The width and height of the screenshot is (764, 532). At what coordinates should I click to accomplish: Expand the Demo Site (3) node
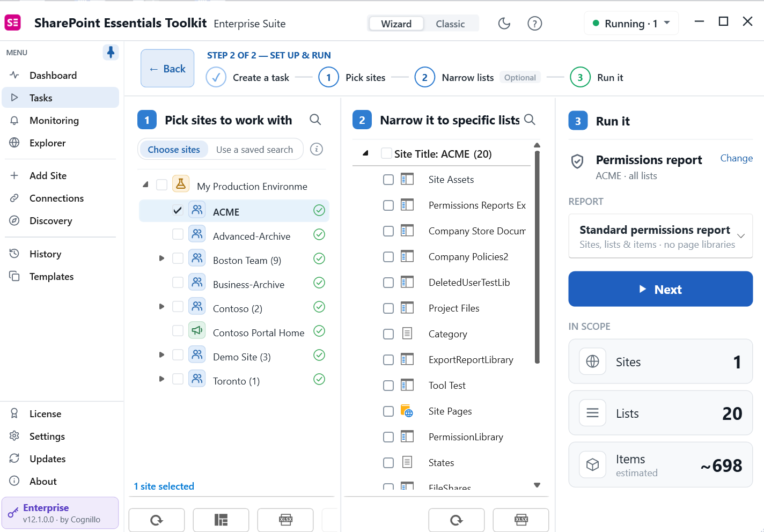point(161,355)
